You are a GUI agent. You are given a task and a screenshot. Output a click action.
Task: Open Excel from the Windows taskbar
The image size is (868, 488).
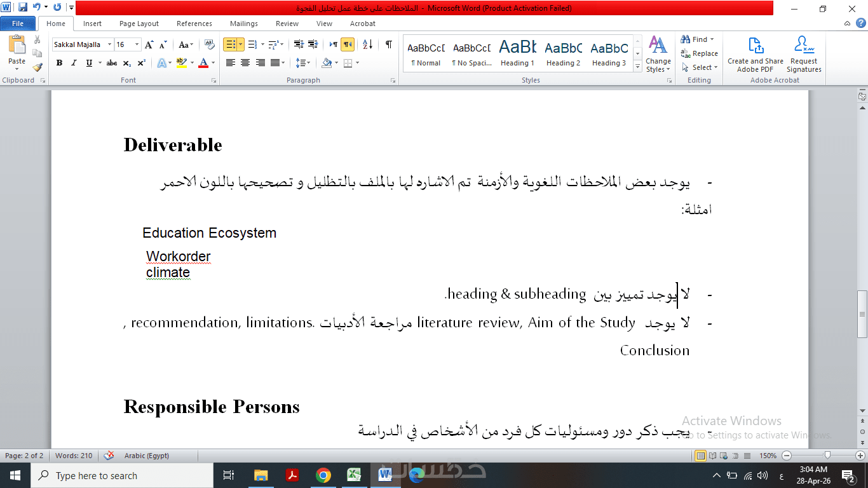click(354, 475)
